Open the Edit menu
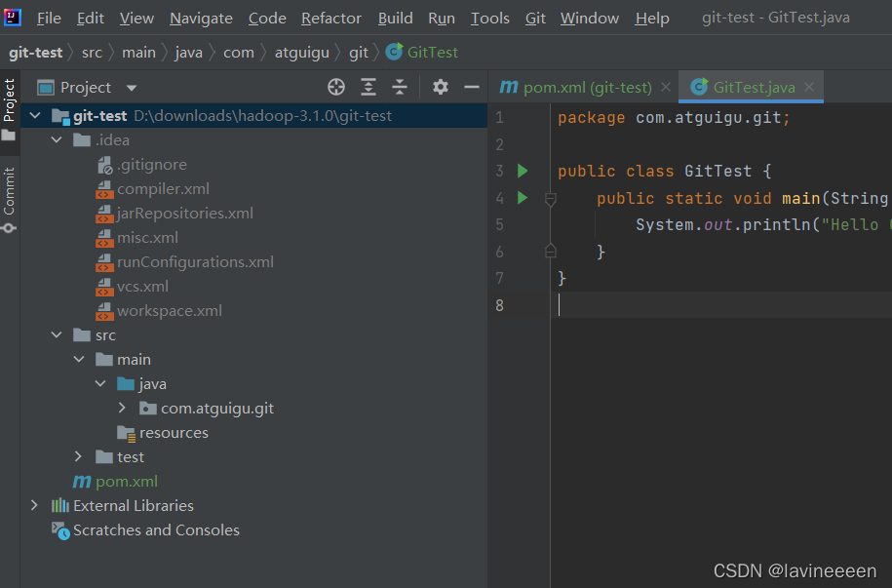The width and height of the screenshot is (892, 588). [91, 19]
